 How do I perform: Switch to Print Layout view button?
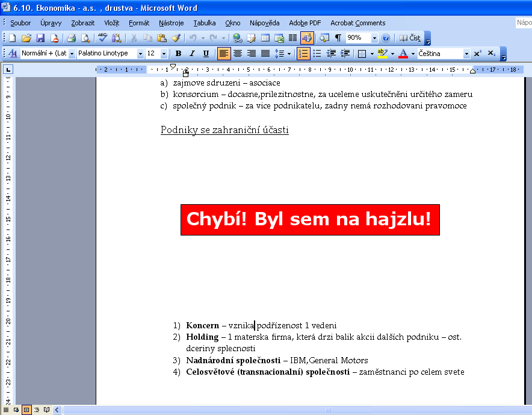[x=26, y=410]
